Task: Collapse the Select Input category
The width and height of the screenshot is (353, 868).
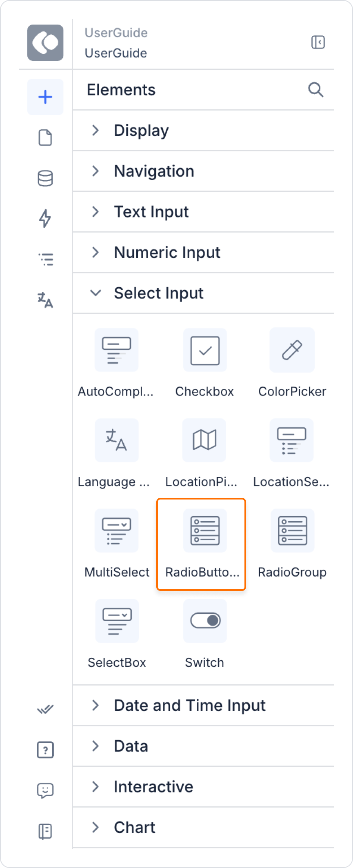Action: [203, 293]
